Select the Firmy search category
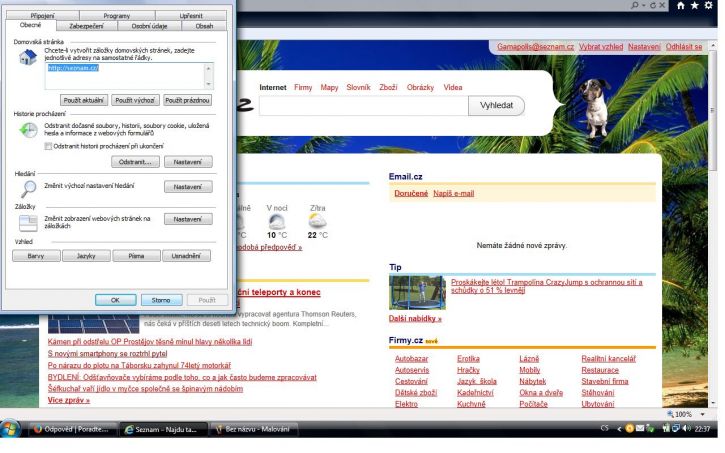725x453 pixels. coord(303,87)
